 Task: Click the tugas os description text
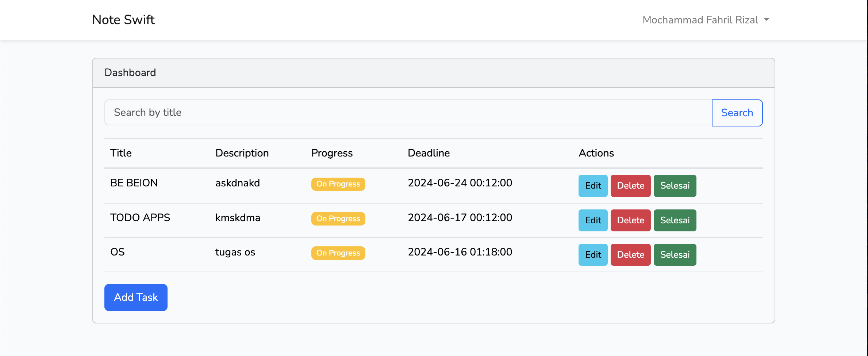coord(235,252)
